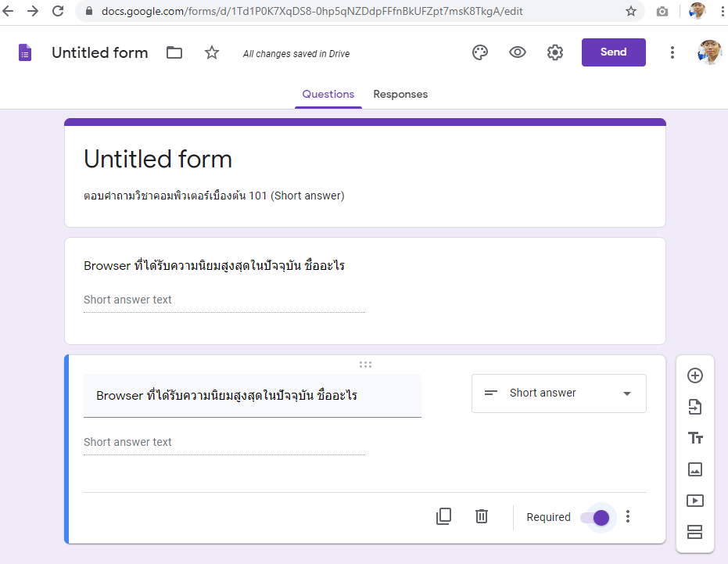
Task: Open question options three-dot menu
Action: tap(627, 517)
